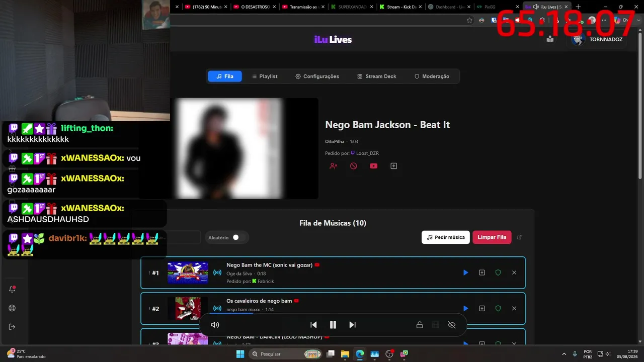
Task: Switch to the PixGG browser tab
Action: click(496, 7)
